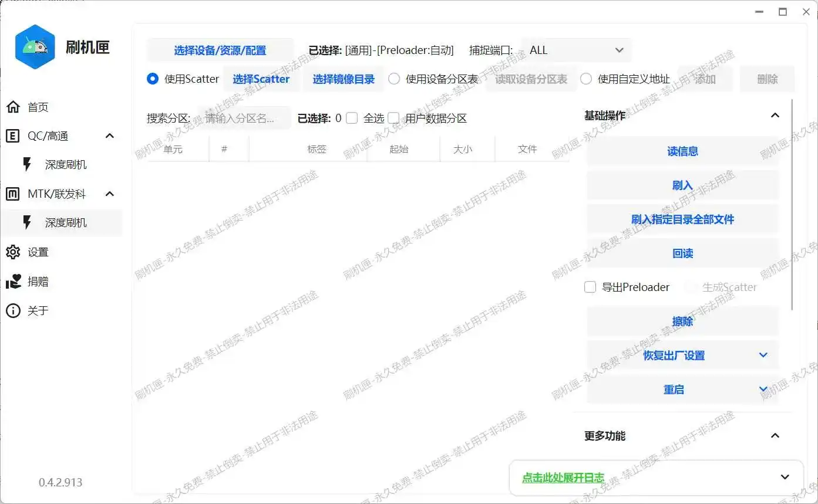
Task: Enable the 全选 checkbox
Action: click(x=352, y=119)
